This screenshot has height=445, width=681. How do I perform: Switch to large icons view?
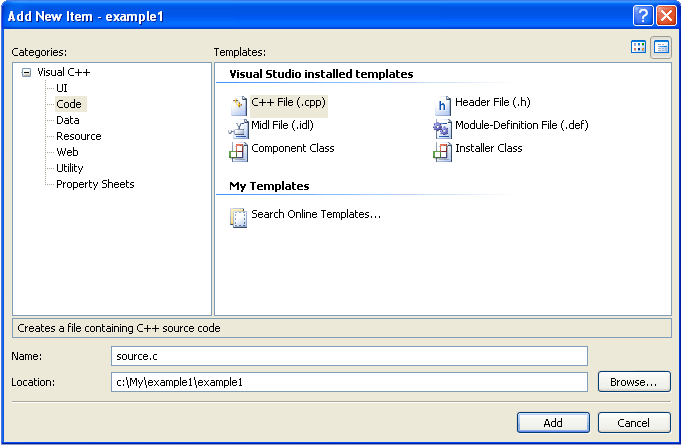point(638,47)
